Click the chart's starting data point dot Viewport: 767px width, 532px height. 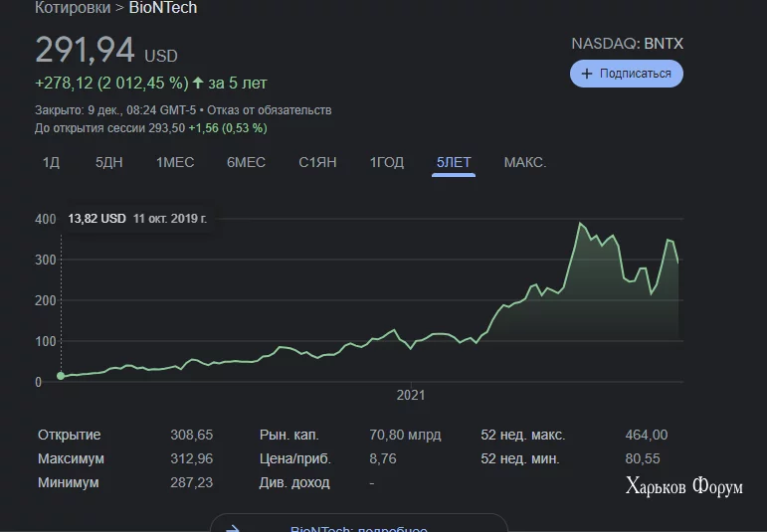click(62, 376)
